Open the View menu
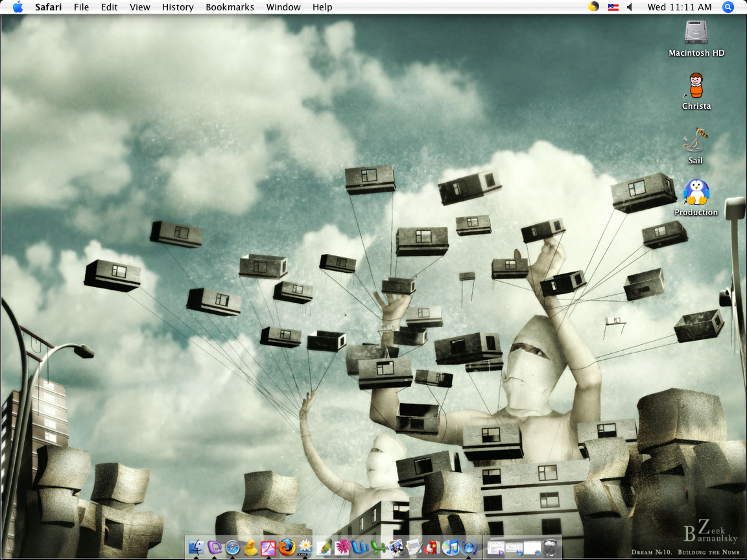Screen dimensions: 747x560 (139, 7)
